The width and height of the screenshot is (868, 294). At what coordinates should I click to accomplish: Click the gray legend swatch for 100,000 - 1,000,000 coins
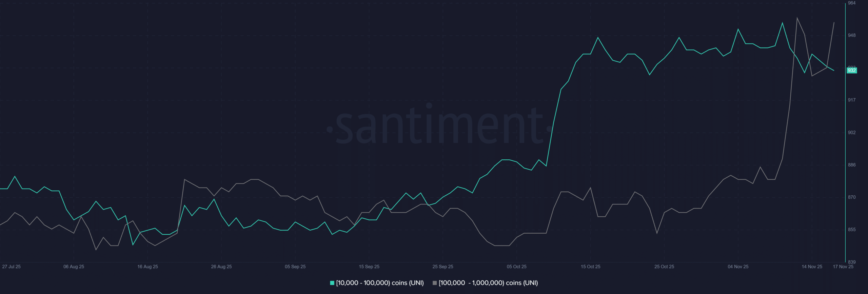(435, 283)
